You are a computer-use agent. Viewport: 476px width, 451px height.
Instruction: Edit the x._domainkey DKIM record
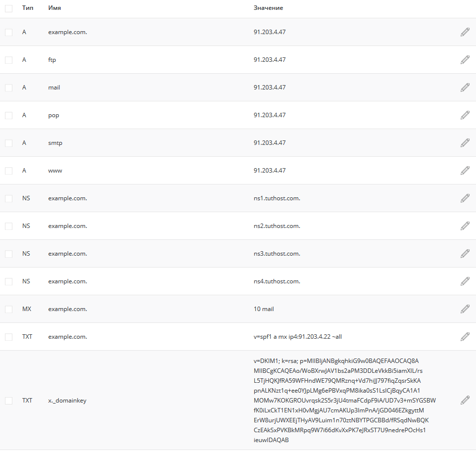pos(465,401)
